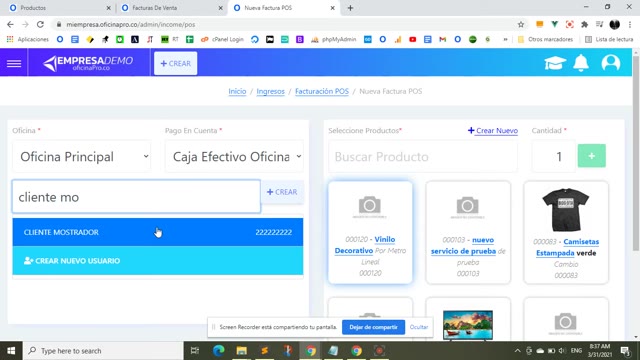Open the Gmail bookmark icon

442,39
